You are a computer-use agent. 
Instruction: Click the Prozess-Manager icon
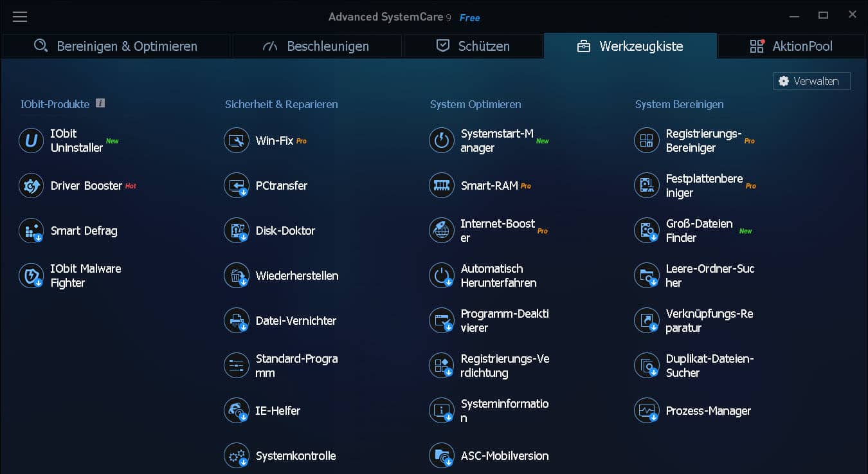click(646, 410)
